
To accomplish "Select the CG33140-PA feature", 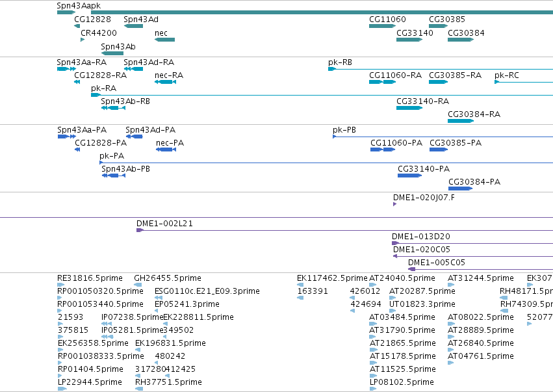I will coord(409,176).
